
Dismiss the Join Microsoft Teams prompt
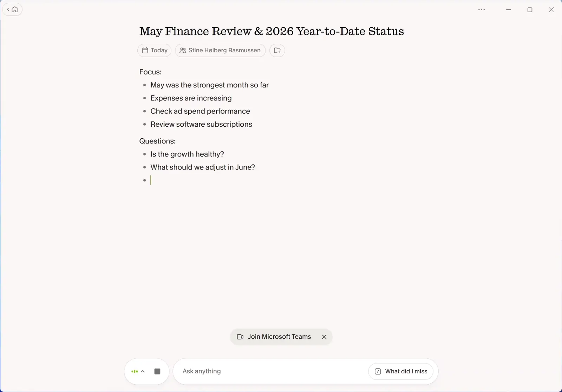coord(324,337)
